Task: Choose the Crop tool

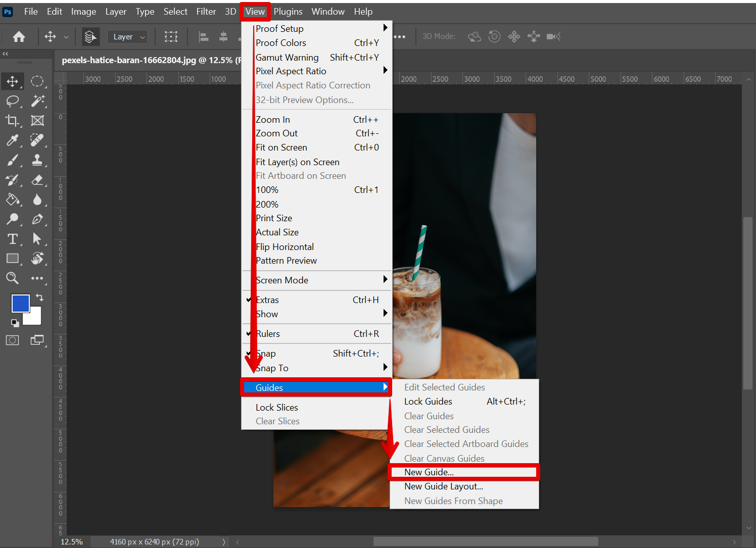Action: [x=13, y=121]
